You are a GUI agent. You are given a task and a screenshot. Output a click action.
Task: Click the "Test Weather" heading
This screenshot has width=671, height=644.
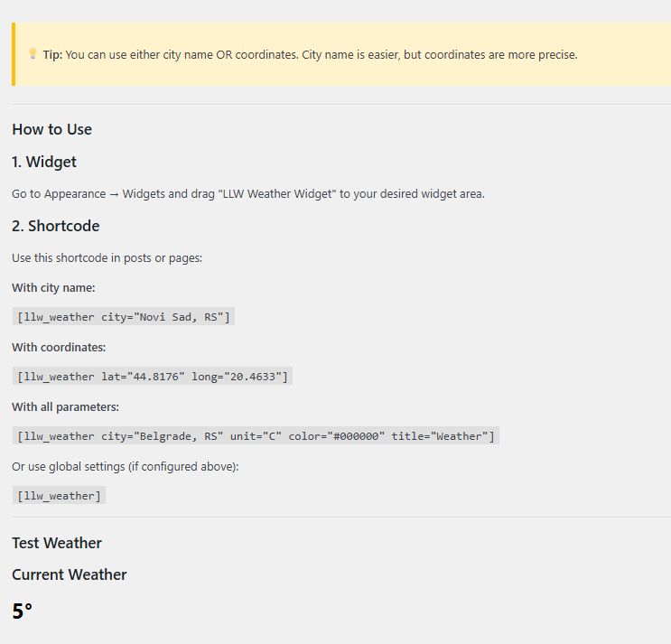pos(57,543)
